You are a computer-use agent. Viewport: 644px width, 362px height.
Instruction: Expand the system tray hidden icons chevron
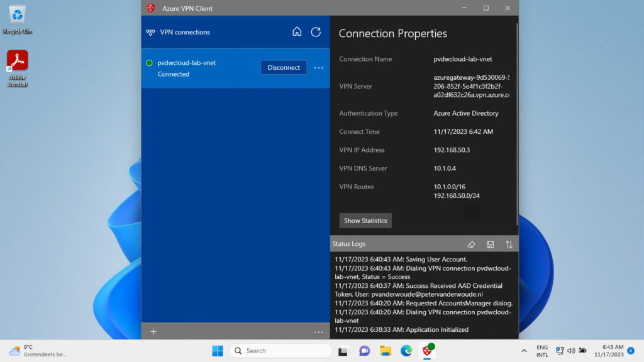coord(524,351)
